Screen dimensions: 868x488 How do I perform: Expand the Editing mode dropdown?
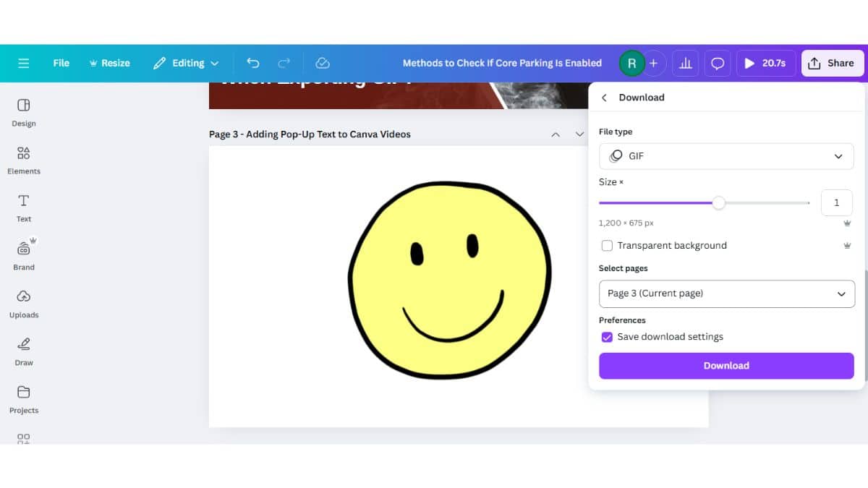186,63
